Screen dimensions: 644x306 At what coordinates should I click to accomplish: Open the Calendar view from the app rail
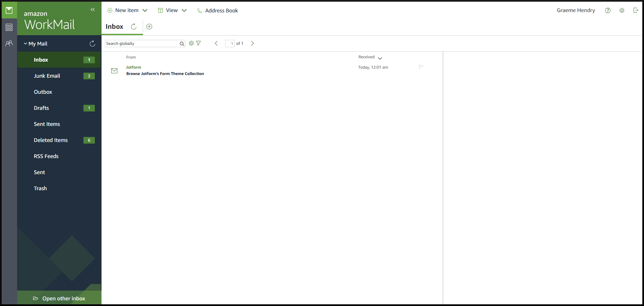tap(9, 27)
